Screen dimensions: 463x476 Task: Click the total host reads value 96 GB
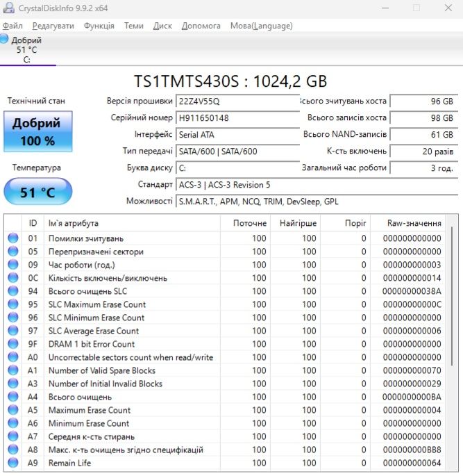pyautogui.click(x=424, y=101)
